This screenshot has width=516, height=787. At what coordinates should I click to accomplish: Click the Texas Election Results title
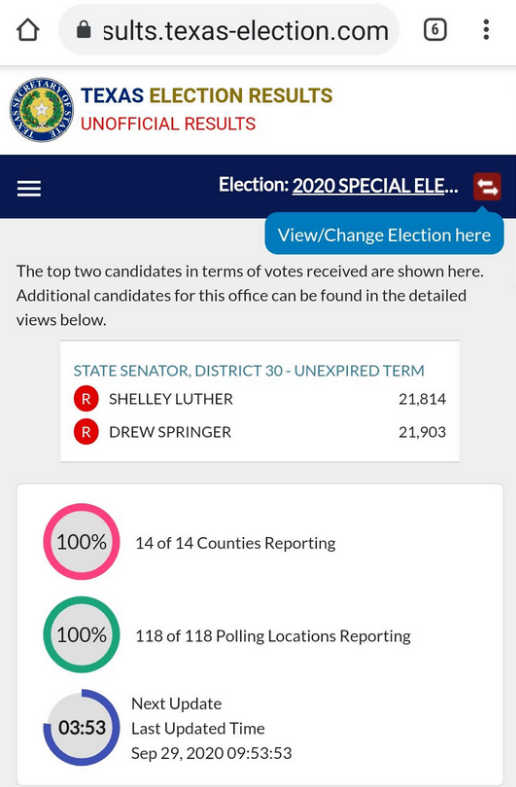tap(207, 95)
